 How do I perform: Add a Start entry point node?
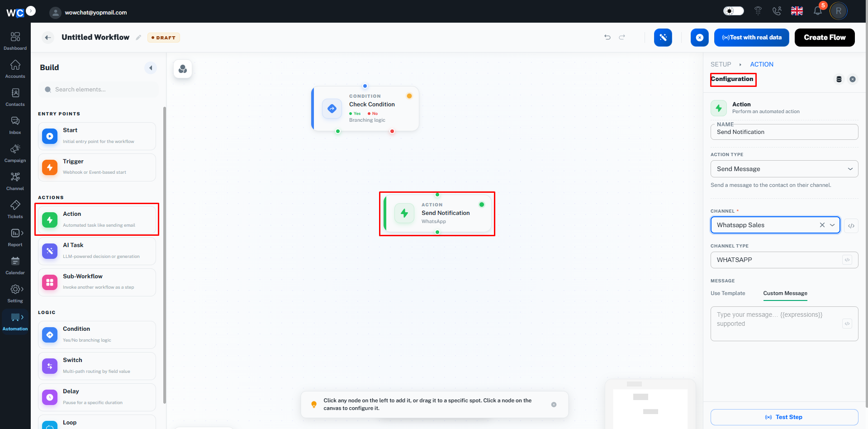(97, 136)
